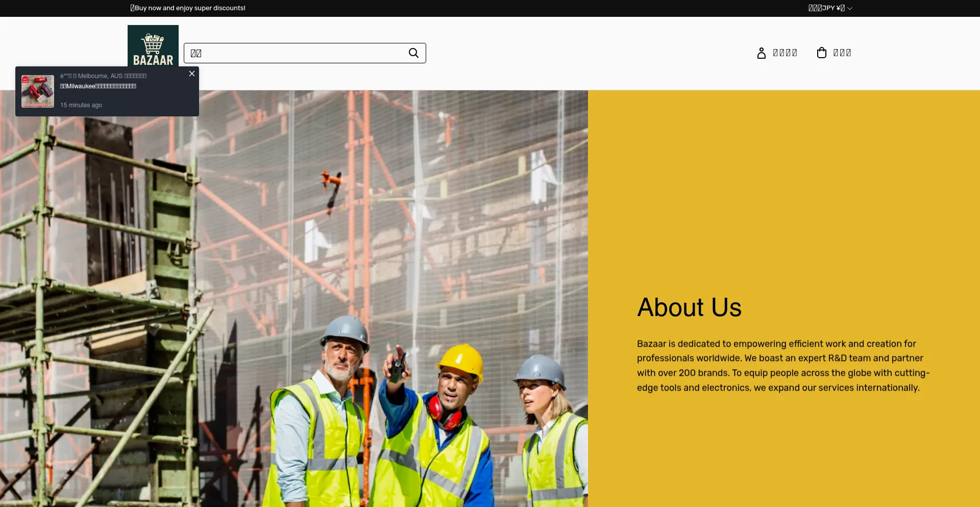Click the account text label beside person icon
Screen dimensions: 980x507
785,53
